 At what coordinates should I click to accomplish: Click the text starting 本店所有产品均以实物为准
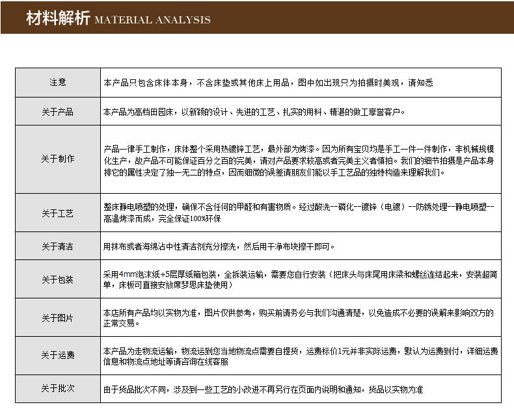pos(299,318)
